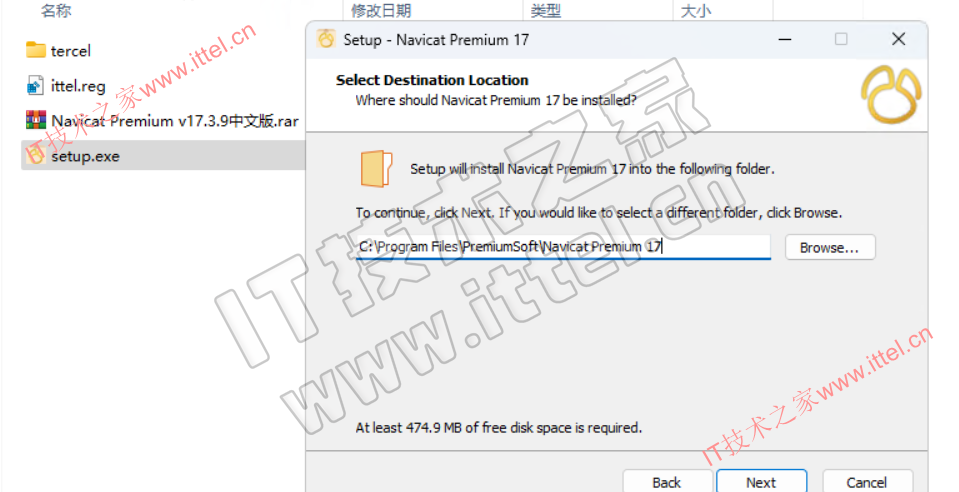Select the ittel.reg registry file icon
The image size is (959, 492).
pyautogui.click(x=35, y=86)
